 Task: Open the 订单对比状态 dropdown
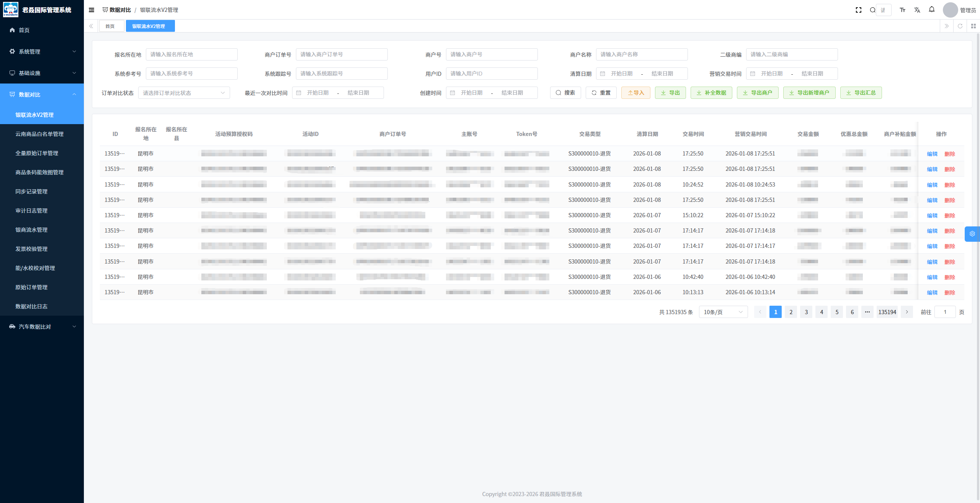pyautogui.click(x=184, y=93)
